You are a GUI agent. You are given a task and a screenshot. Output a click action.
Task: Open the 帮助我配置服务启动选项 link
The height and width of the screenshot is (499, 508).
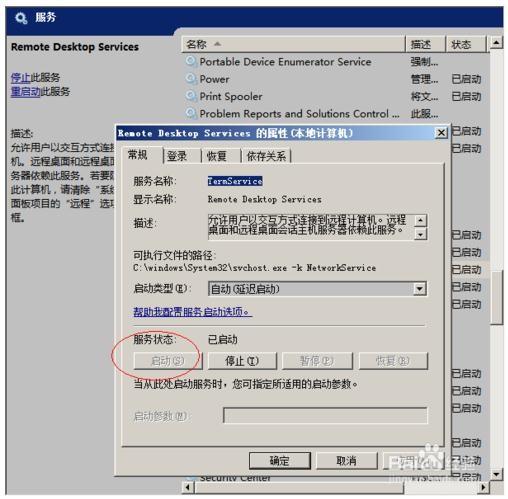pyautogui.click(x=192, y=312)
